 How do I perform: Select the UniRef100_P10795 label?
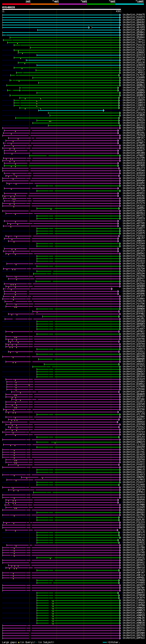(134, 158)
